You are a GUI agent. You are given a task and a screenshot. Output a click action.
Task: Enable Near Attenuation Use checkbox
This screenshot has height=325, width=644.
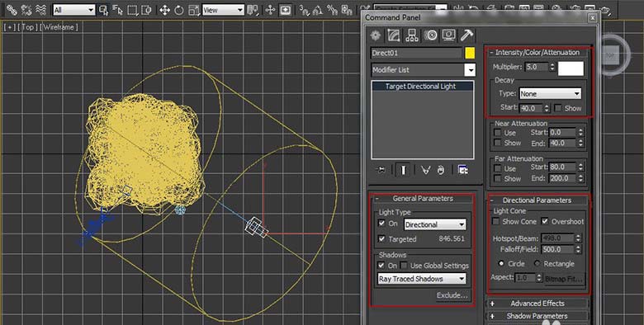497,133
